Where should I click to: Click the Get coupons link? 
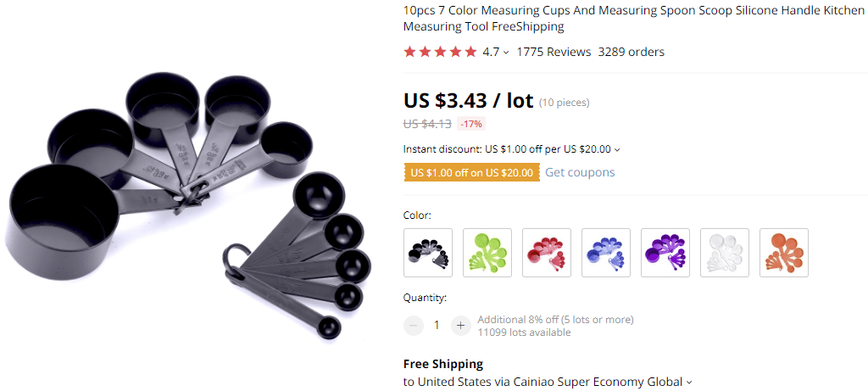pos(580,172)
